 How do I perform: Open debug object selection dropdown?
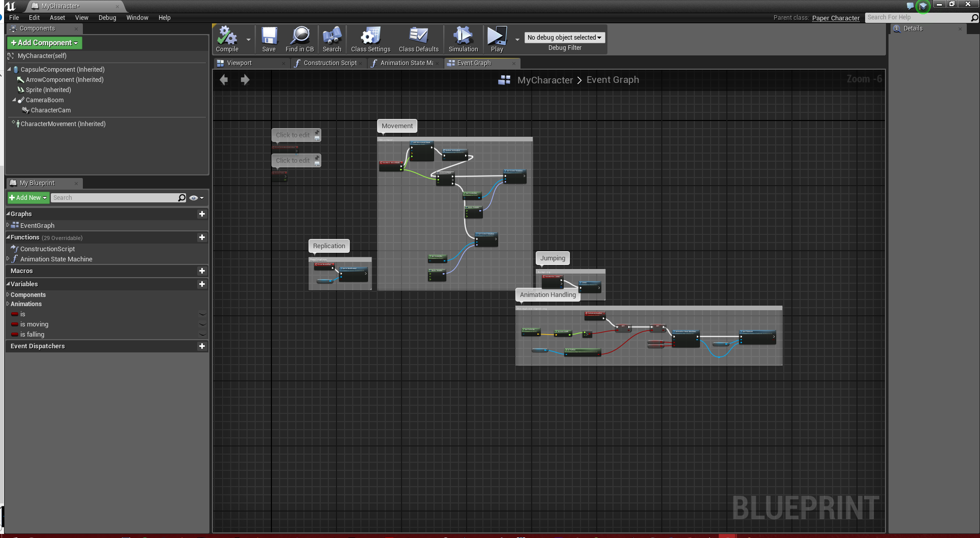click(x=564, y=37)
